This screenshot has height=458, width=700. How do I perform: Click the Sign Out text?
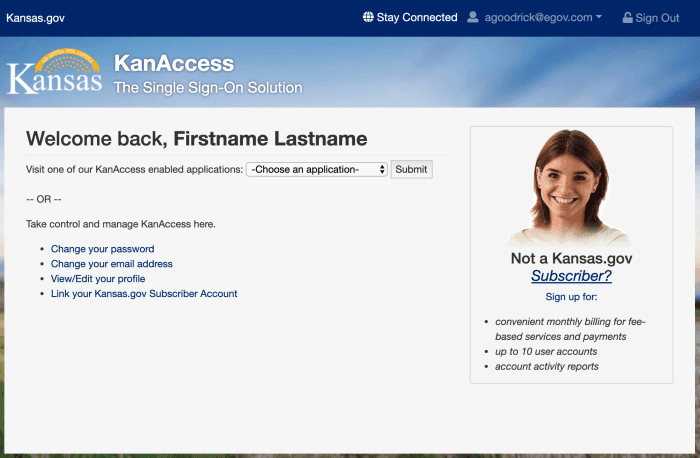657,18
